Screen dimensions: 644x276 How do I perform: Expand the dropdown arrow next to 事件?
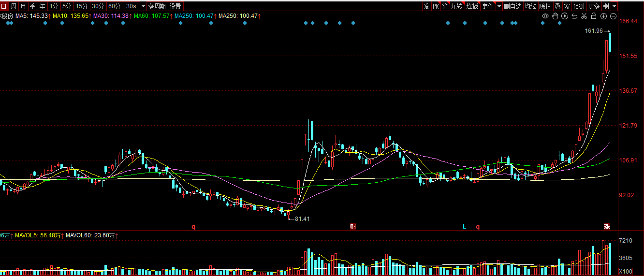click(x=499, y=6)
